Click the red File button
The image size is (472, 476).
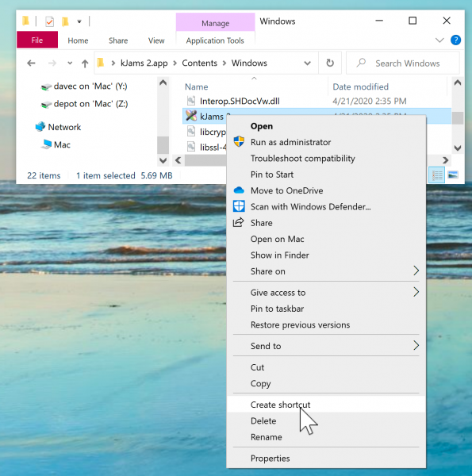37,40
